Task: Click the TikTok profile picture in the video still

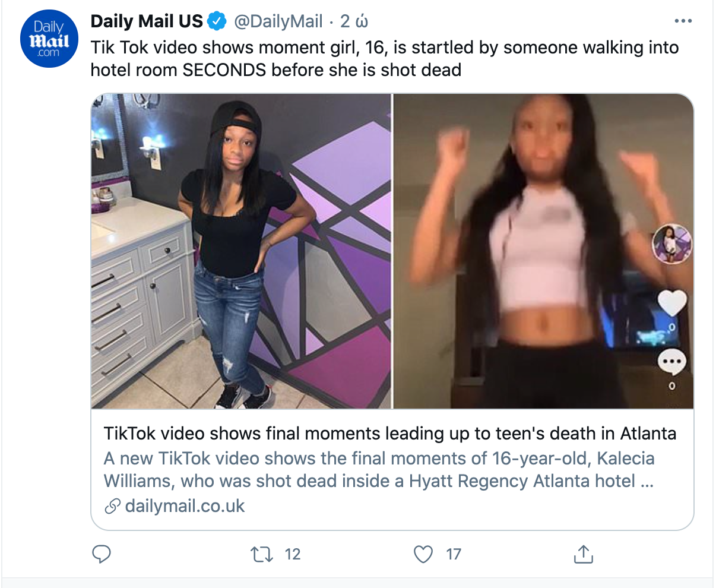Action: (x=672, y=244)
